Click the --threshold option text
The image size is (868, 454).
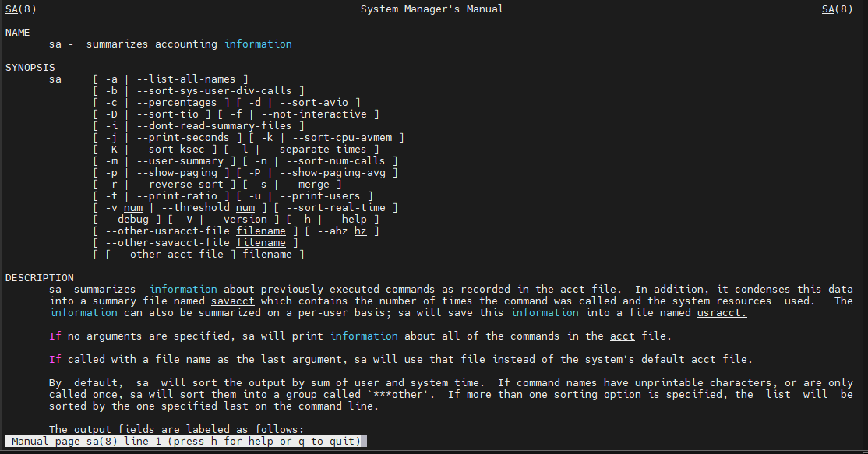[196, 208]
